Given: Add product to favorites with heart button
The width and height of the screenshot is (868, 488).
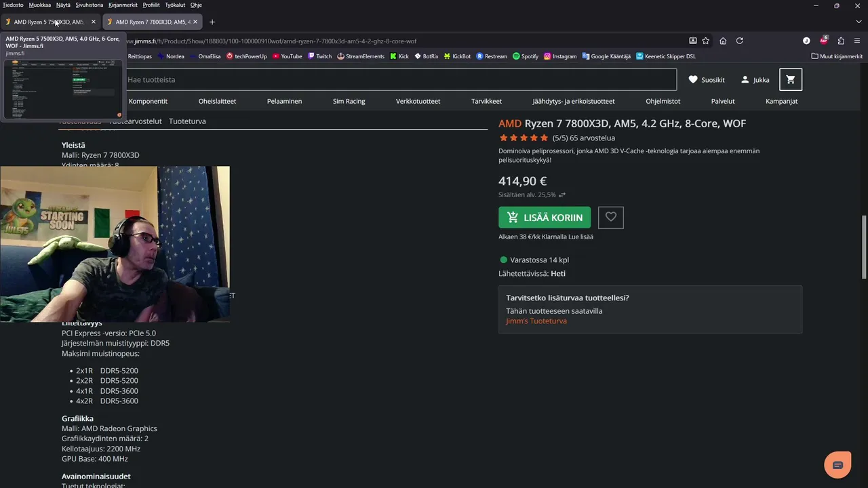Looking at the screenshot, I should 611,218.
